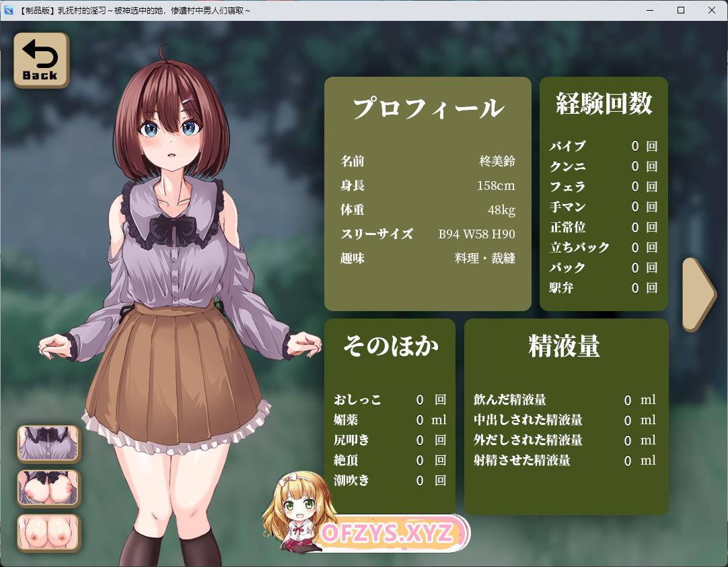Close the game window

point(712,10)
